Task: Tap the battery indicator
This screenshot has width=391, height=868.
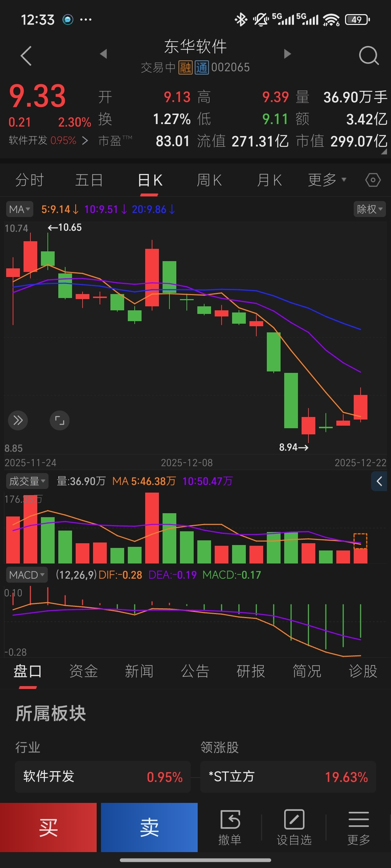Action: 357,20
